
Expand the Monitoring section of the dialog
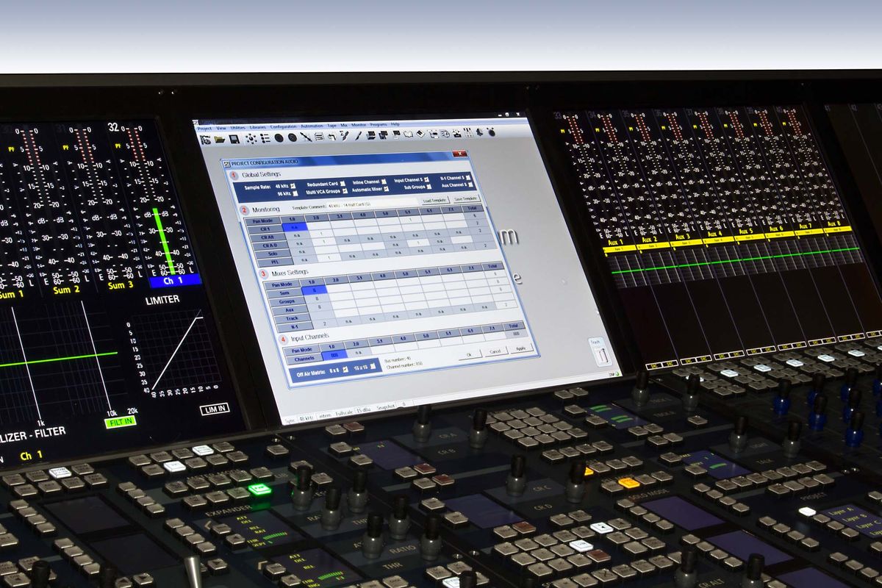(266, 209)
